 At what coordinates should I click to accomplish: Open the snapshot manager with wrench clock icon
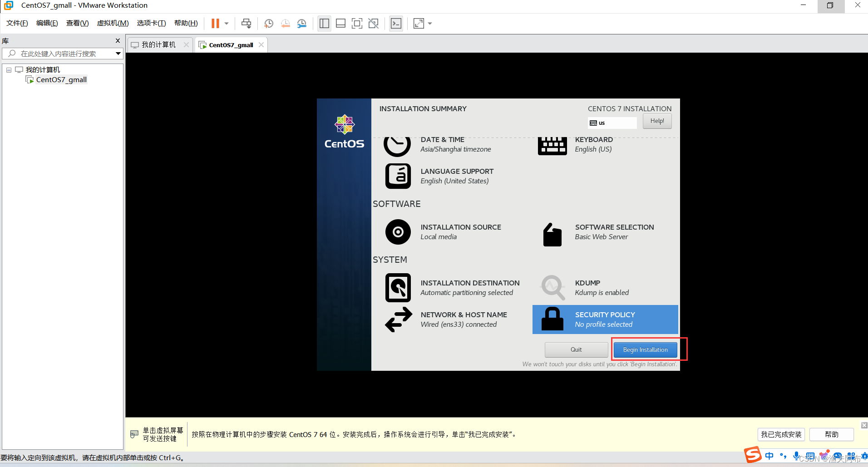302,23
